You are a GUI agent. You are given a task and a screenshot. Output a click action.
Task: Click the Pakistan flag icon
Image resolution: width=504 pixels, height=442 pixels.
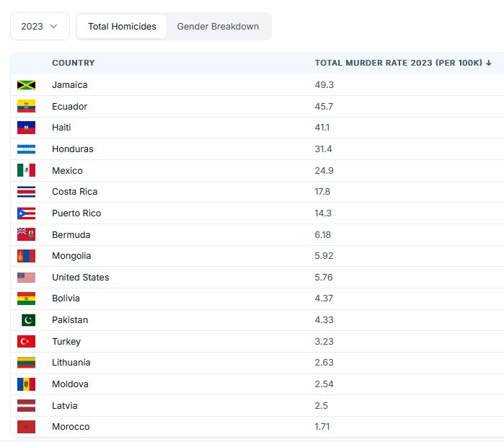point(29,320)
